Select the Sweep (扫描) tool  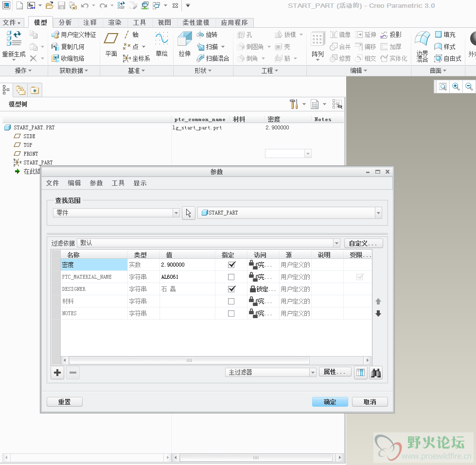pyautogui.click(x=207, y=47)
